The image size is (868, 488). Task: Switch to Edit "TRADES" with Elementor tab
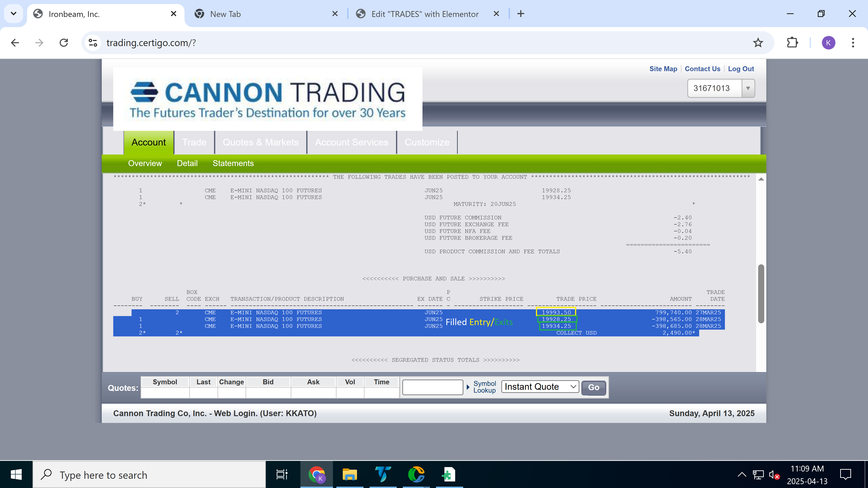[x=428, y=14]
